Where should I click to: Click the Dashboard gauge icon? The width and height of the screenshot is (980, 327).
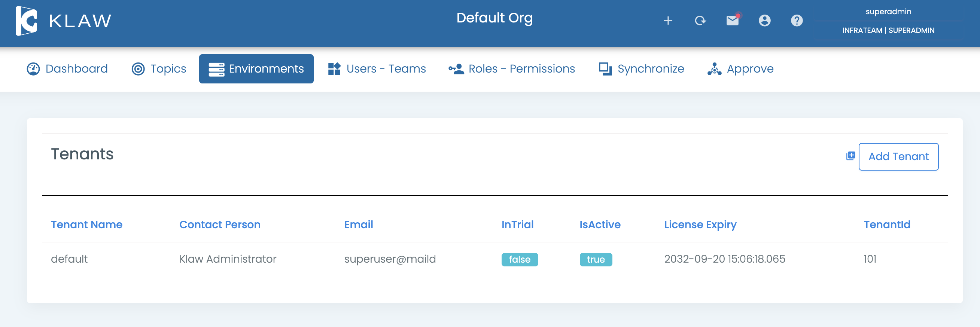click(x=33, y=69)
